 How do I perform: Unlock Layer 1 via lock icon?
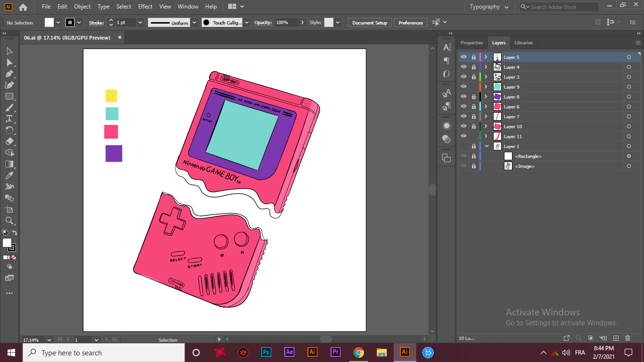coord(474,146)
